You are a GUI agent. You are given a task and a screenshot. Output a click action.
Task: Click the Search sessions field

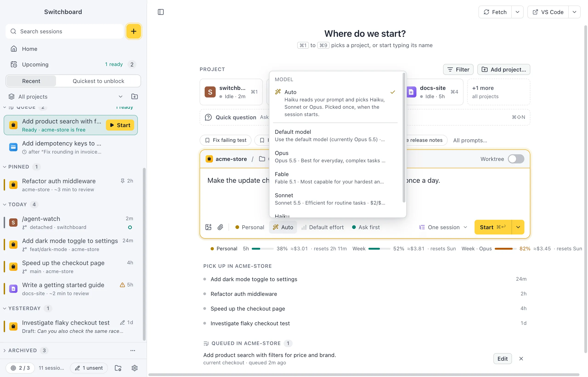[x=65, y=31]
